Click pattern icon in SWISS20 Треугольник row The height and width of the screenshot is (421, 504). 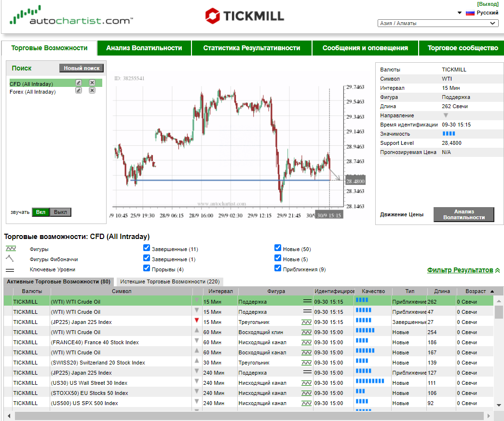(x=307, y=363)
